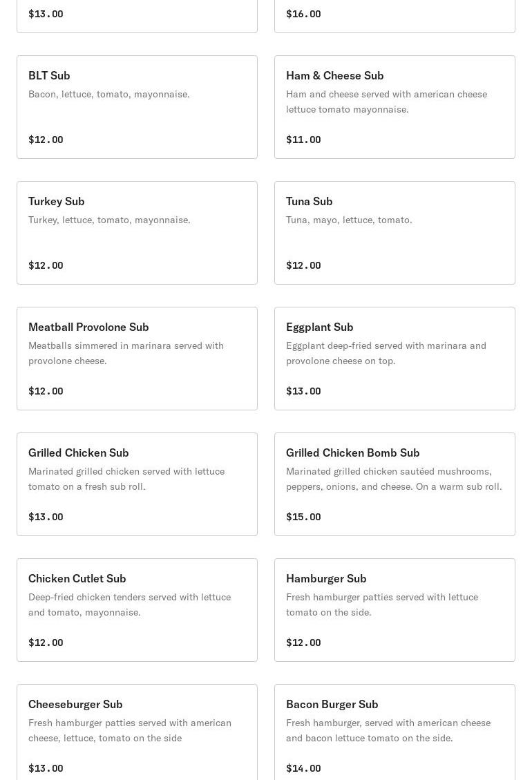This screenshot has height=780, width=532.
Task: Click the $11.00 price on Ham & Cheese Sub
Action: coord(303,140)
